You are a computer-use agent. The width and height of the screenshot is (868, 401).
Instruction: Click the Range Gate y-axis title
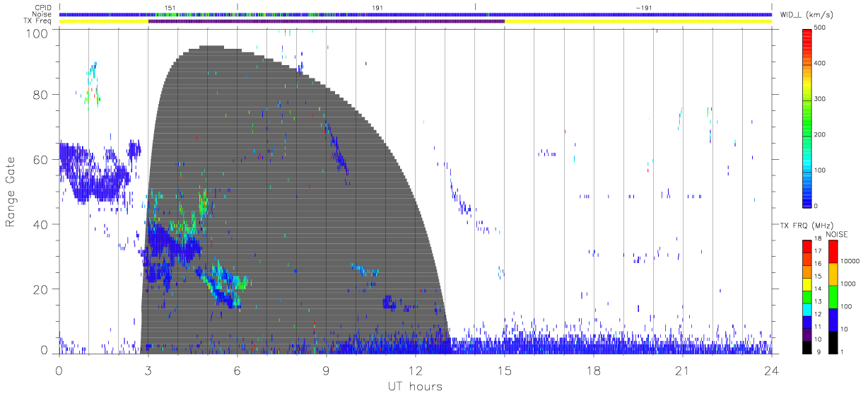tap(11, 192)
